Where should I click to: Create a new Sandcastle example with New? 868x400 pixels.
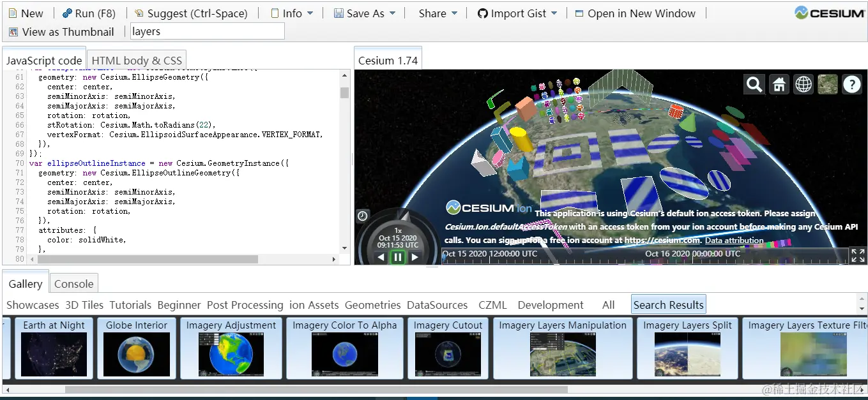(x=26, y=13)
